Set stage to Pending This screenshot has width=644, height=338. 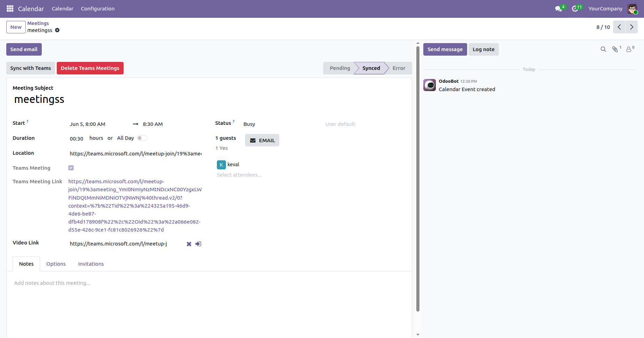(x=340, y=68)
